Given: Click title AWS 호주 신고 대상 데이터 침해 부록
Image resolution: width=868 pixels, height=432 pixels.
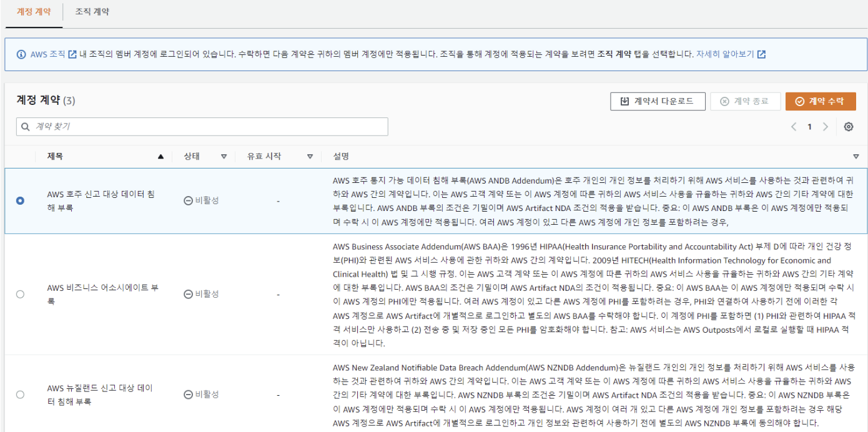Looking at the screenshot, I should click(101, 201).
